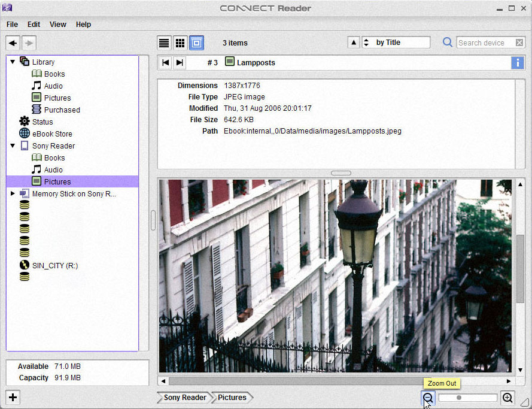532x409 pixels.
Task: Open the File menu
Action: pos(12,25)
